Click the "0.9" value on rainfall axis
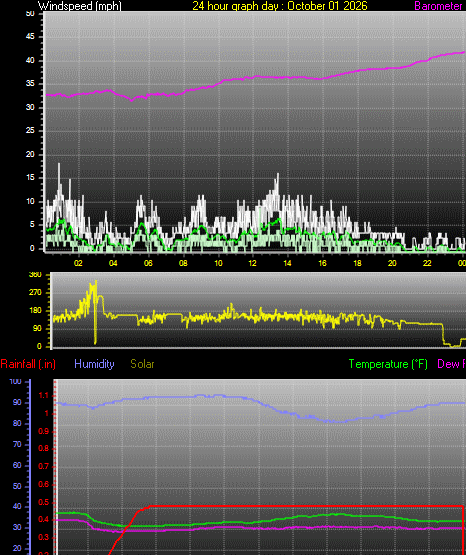The image size is (466, 555). click(x=44, y=431)
